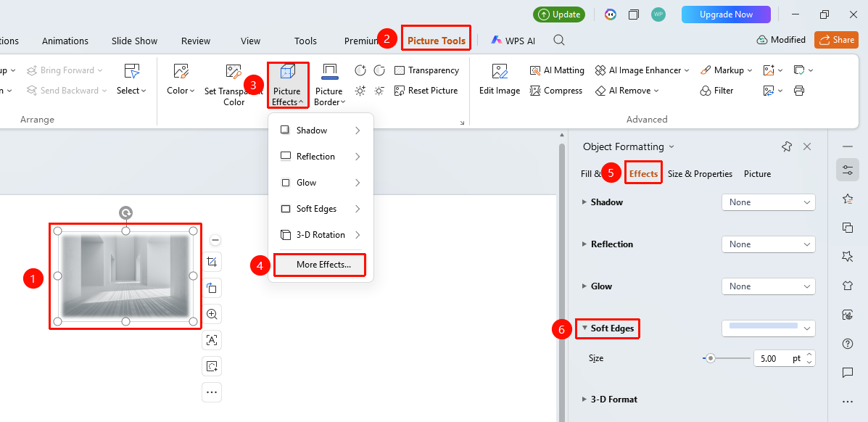
Task: Click the WP user avatar
Action: [x=658, y=15]
